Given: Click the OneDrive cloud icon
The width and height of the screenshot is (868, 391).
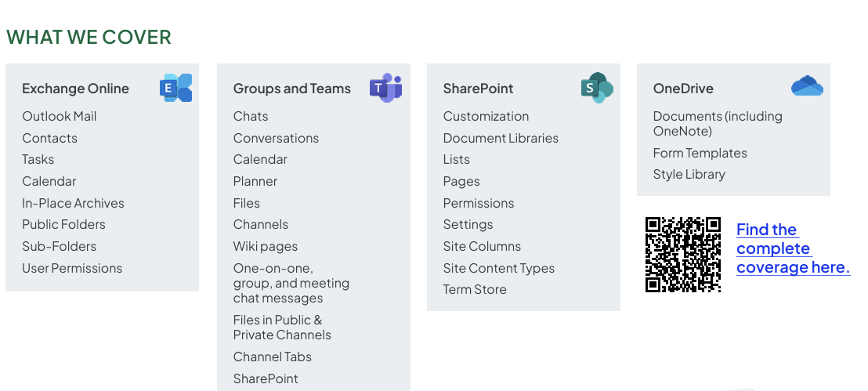Looking at the screenshot, I should (x=807, y=86).
